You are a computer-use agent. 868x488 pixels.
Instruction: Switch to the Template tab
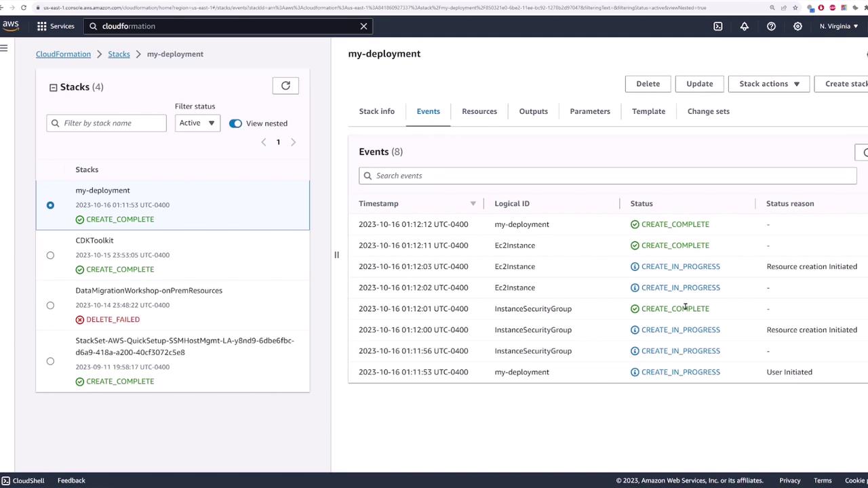648,111
